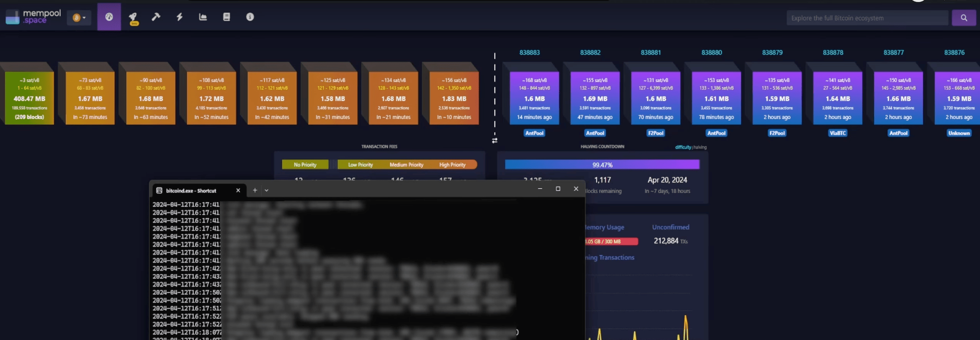Click the 99.47% halving progress bar
Image resolution: width=980 pixels, height=340 pixels.
click(602, 165)
